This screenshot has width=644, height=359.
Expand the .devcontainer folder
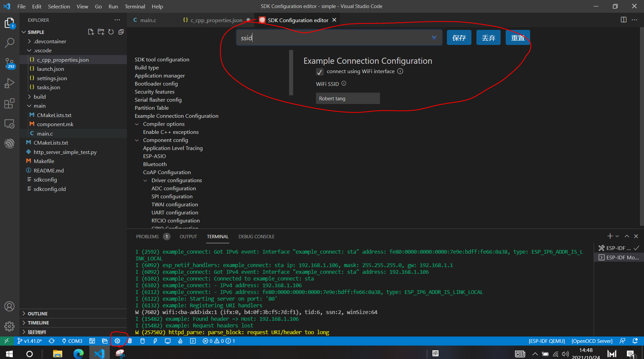click(x=29, y=41)
